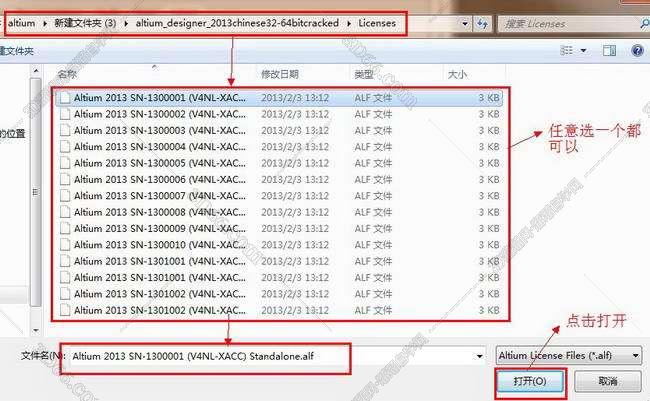Click the navigation pane scrollbar up arrow
Viewport: 650px width, 401px height.
[x=36, y=71]
